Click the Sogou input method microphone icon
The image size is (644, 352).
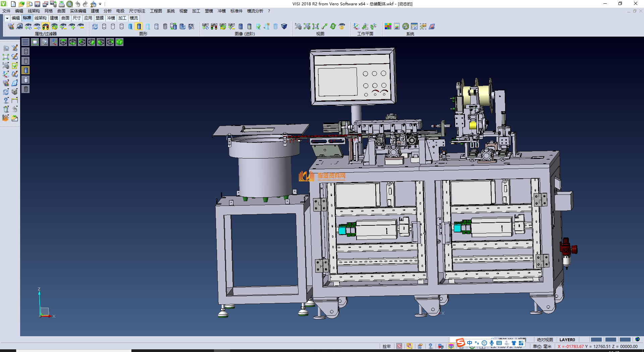coord(491,343)
